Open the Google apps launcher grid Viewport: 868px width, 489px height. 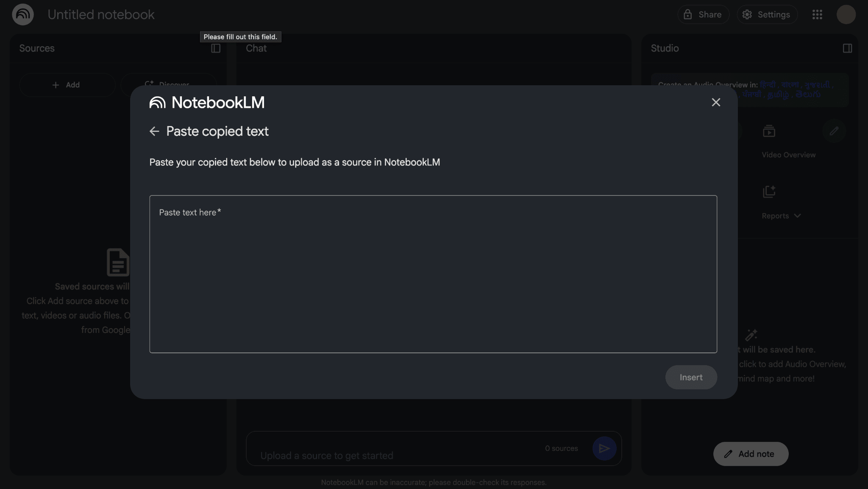point(817,14)
